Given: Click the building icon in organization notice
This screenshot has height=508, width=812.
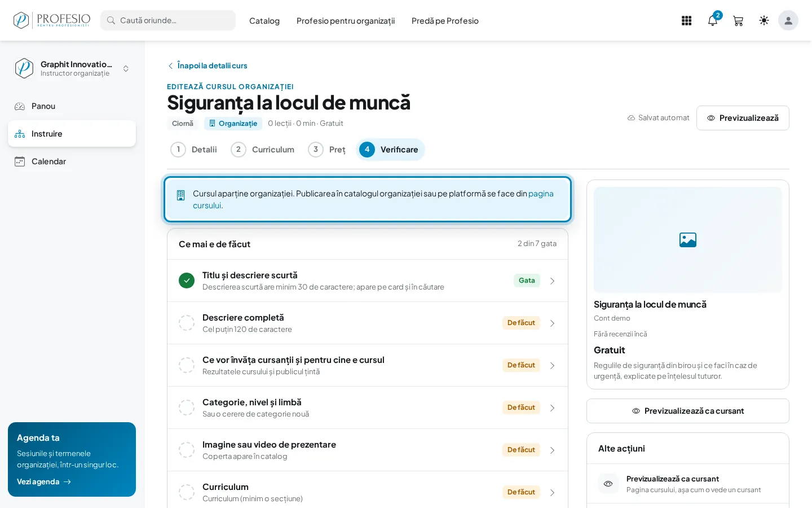Looking at the screenshot, I should [x=181, y=195].
